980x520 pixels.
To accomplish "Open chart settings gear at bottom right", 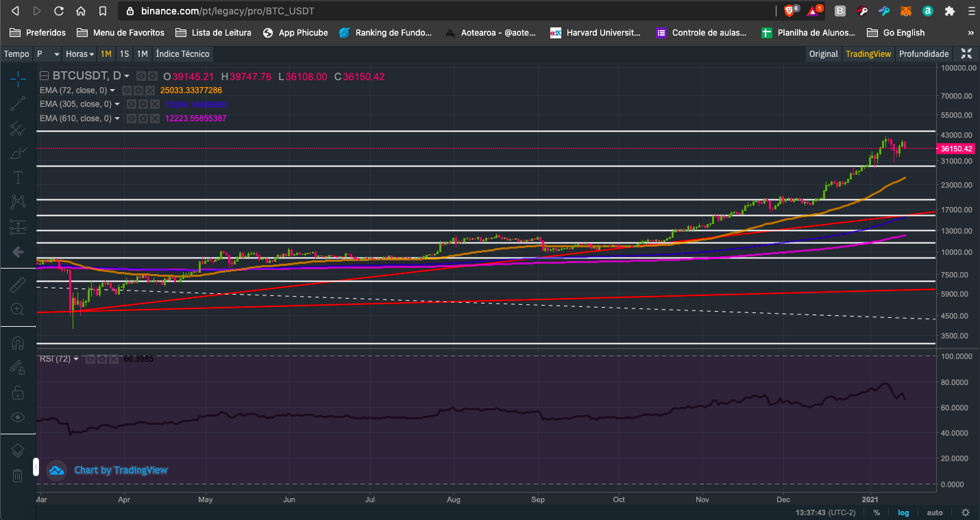I will tap(966, 512).
